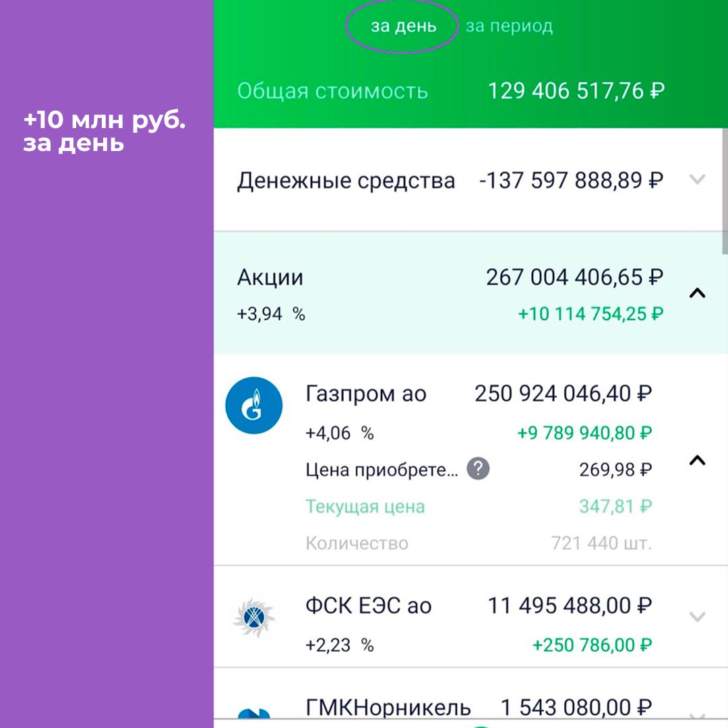Select the ГМКНорникель stock name
Image resolution: width=728 pixels, height=728 pixels.
click(x=388, y=708)
